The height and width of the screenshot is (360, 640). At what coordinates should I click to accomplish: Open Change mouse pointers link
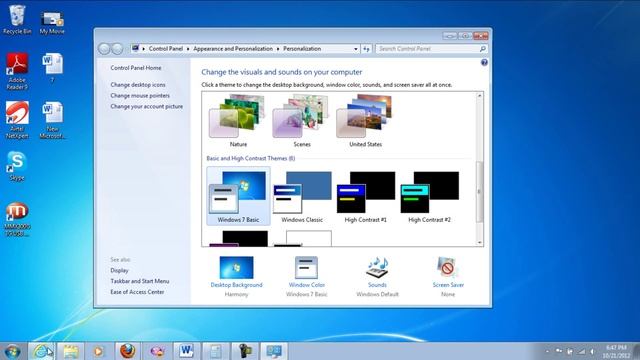pos(140,96)
